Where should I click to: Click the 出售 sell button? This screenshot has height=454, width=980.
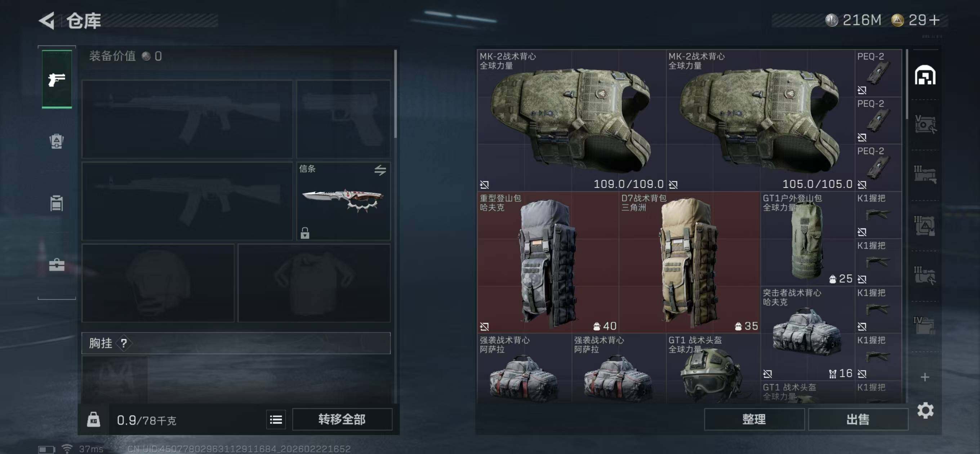pos(858,419)
